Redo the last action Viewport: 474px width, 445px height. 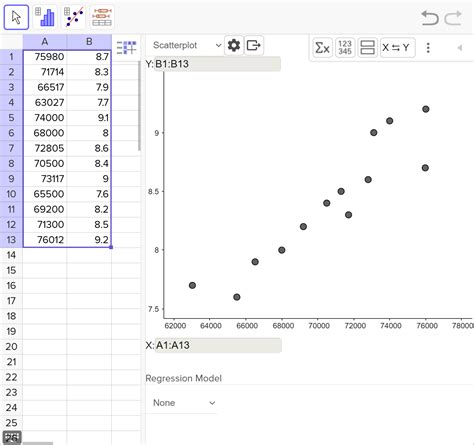click(453, 18)
